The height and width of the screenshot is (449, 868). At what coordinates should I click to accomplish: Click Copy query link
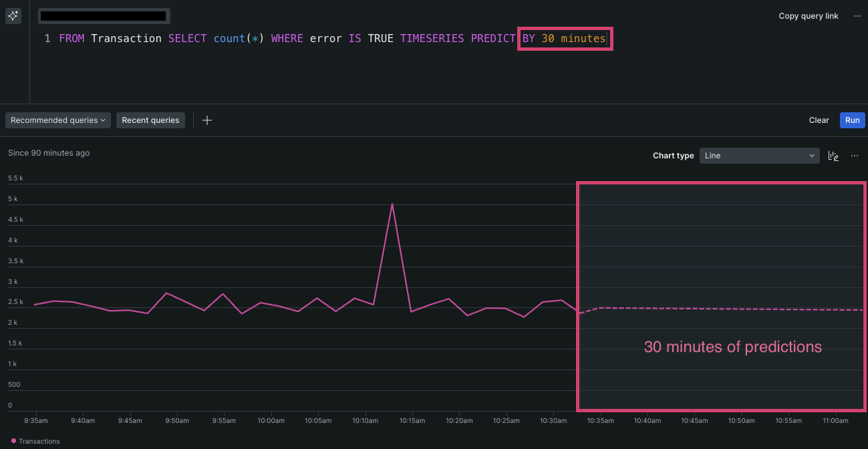click(x=808, y=16)
